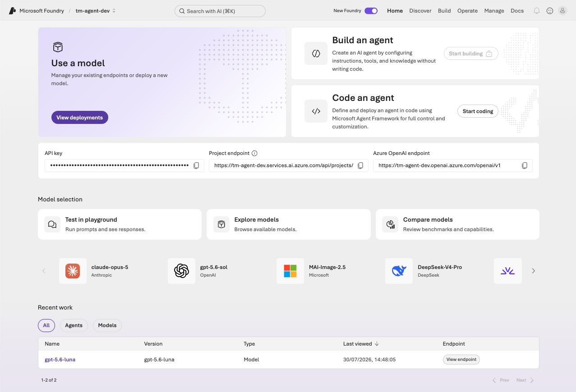Click the Test in playground chat icon
Image resolution: width=576 pixels, height=392 pixels.
[x=52, y=224]
